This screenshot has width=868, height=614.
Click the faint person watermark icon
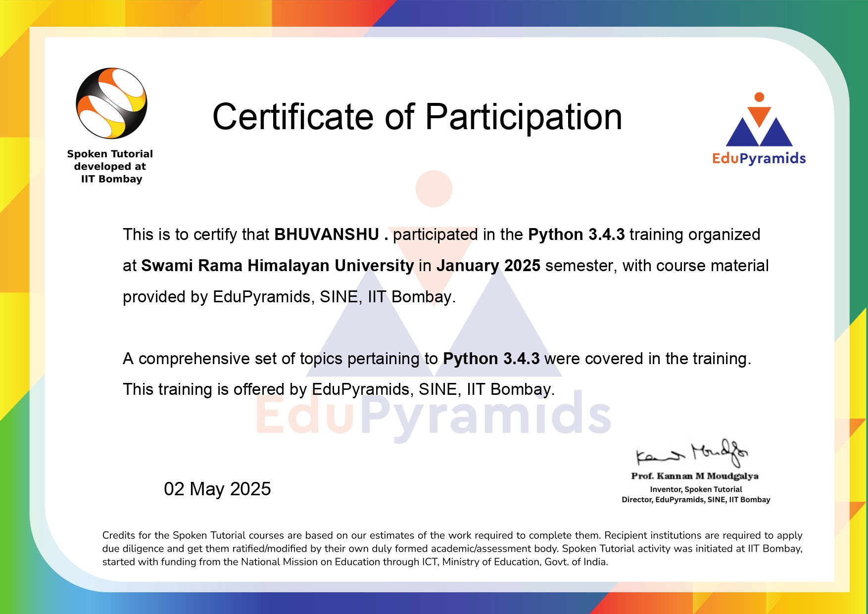click(434, 188)
